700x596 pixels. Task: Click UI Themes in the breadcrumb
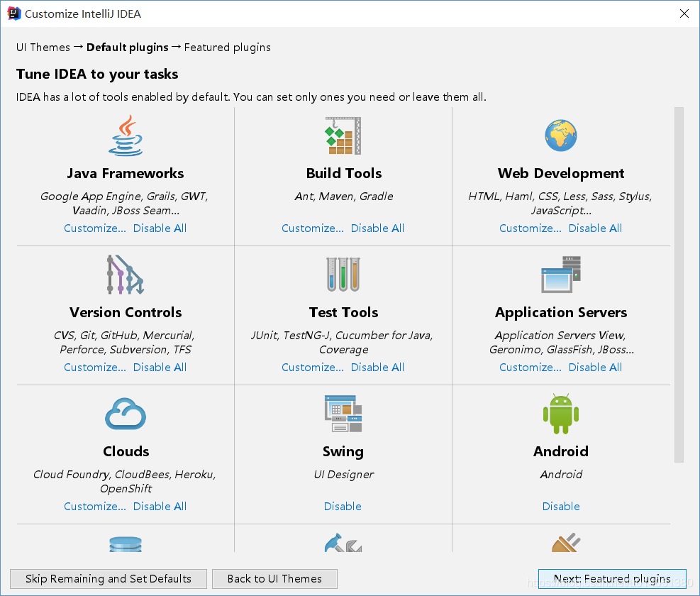[x=43, y=48]
